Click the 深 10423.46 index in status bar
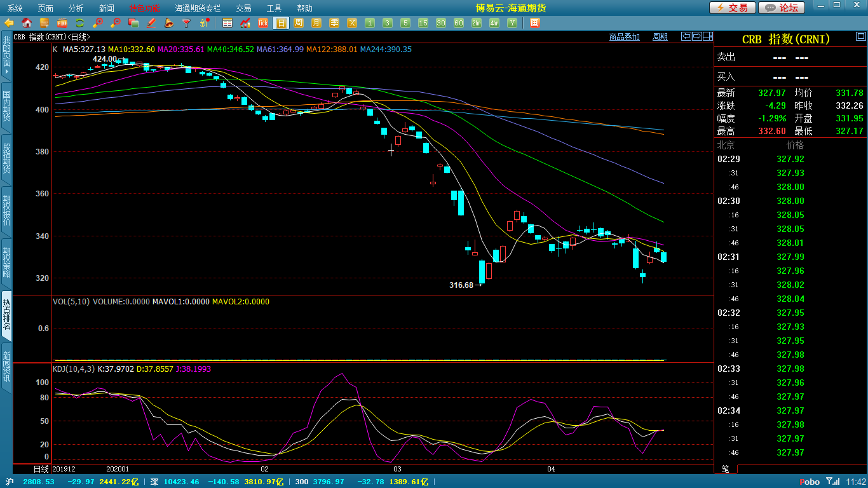Viewport: 868px width, 488px height. 175,482
